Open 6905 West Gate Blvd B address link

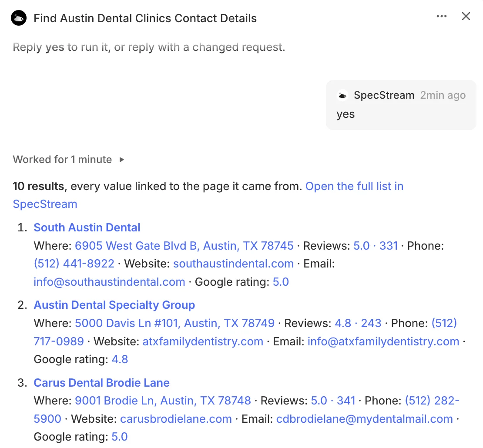coord(184,246)
